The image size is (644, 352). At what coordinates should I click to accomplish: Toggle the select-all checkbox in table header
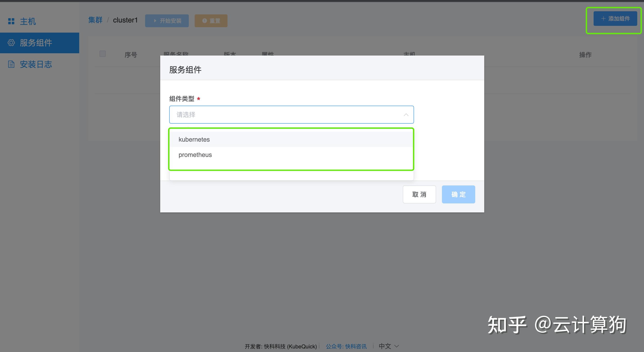103,54
